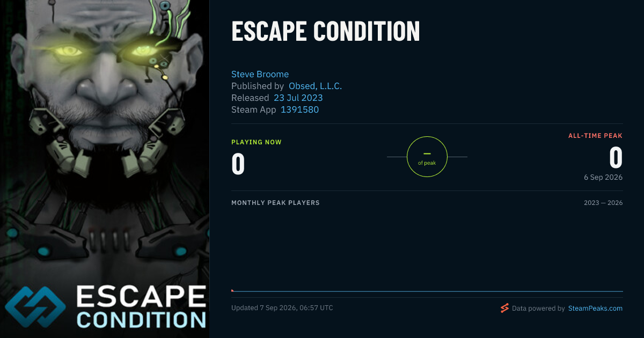Click the Updated timestamp text
This screenshot has width=644, height=338.
point(282,308)
